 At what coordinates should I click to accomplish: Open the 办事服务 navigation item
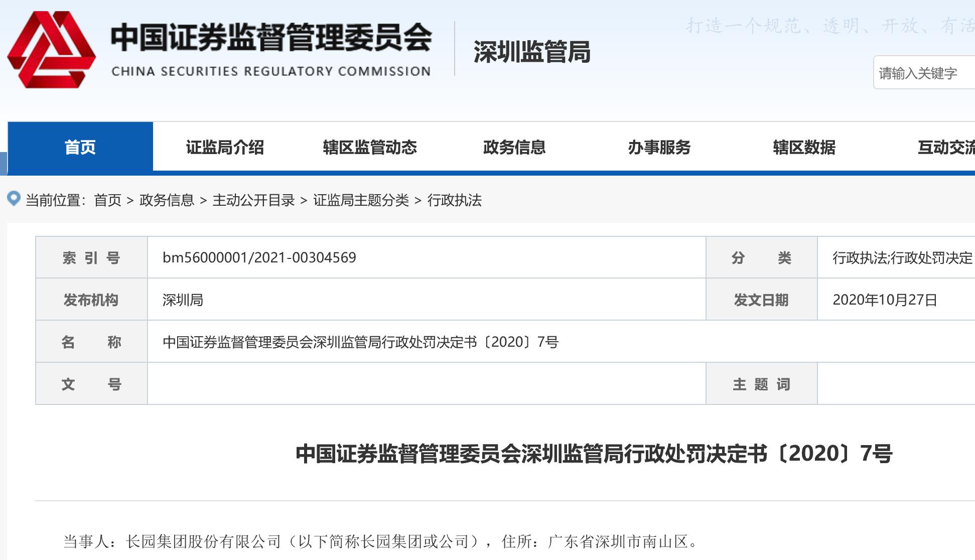(659, 147)
